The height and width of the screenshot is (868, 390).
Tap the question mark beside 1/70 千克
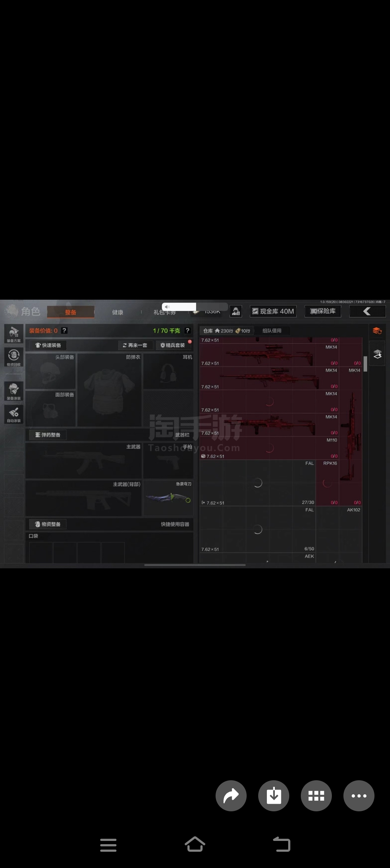pos(187,331)
